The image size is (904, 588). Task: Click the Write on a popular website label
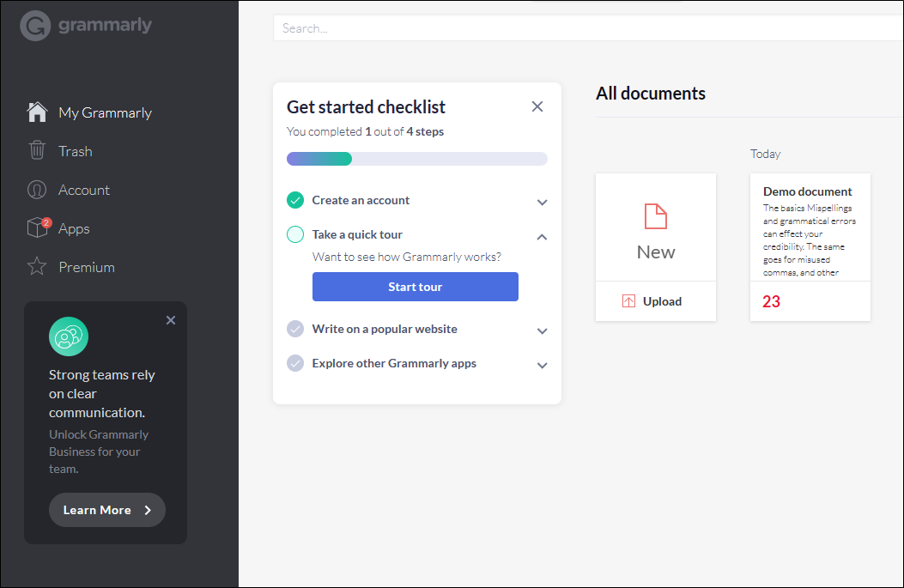[x=385, y=329]
